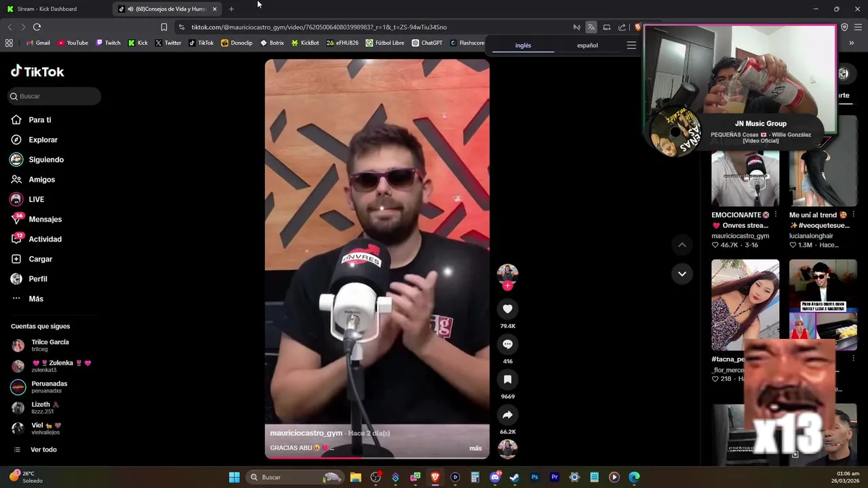868x488 pixels.
Task: Open Windows Start menu
Action: pos(234,477)
